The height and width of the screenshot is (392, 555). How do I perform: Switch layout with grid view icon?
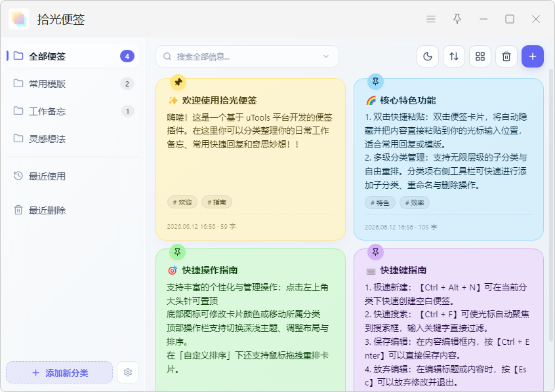point(480,56)
